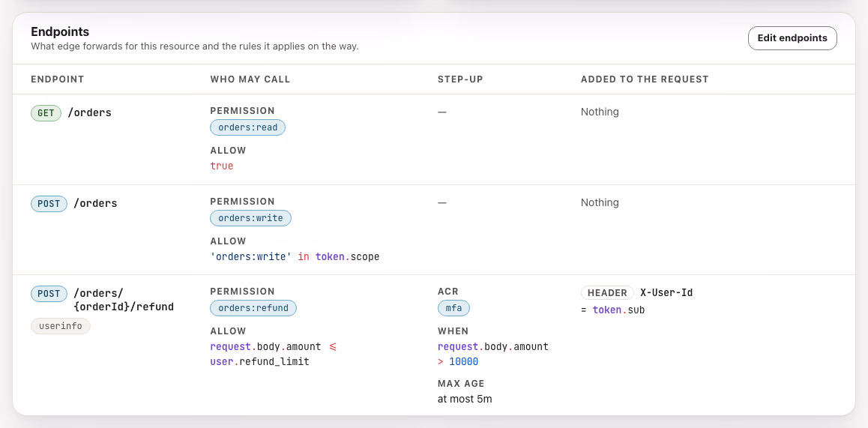Click the STEP-UP column header
This screenshot has height=428, width=868.
pyautogui.click(x=460, y=79)
